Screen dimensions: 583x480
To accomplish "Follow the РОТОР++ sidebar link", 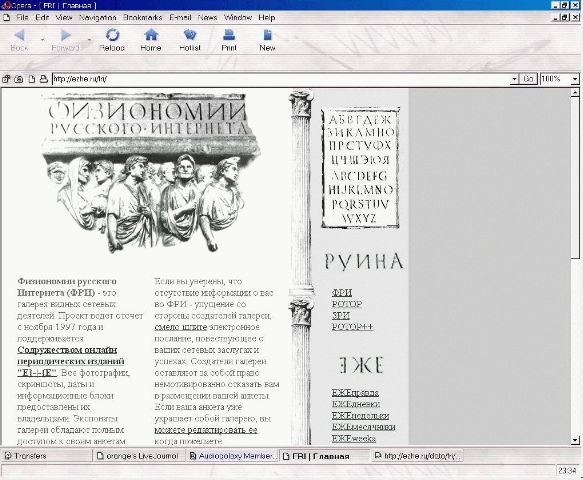I will [352, 327].
